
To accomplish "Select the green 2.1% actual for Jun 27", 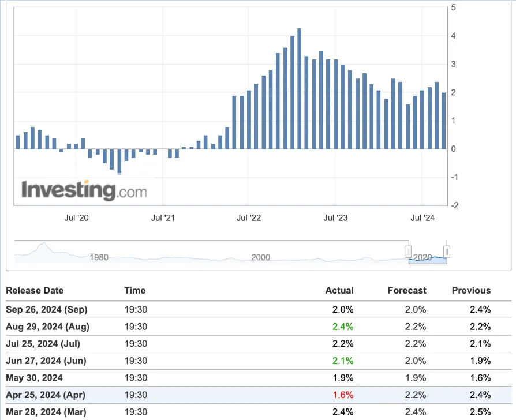I will click(343, 361).
